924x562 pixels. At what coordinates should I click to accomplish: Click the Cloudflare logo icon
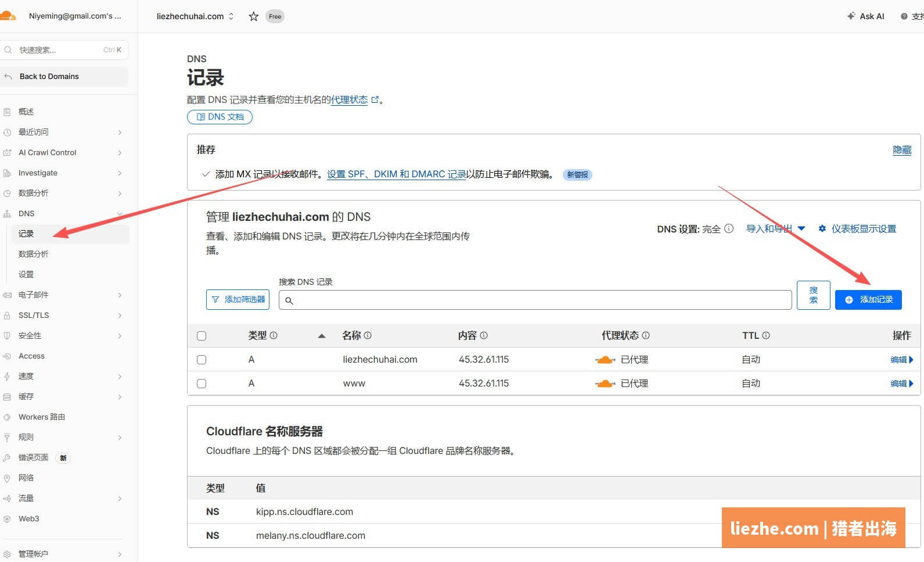pos(7,16)
